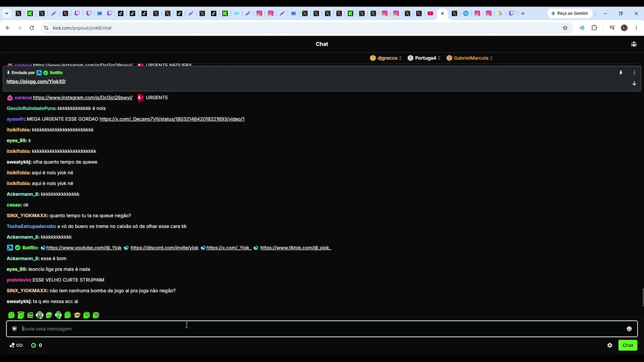The height and width of the screenshot is (362, 644).
Task: Click username GeozinRuindadePura
Action: click(x=31, y=109)
